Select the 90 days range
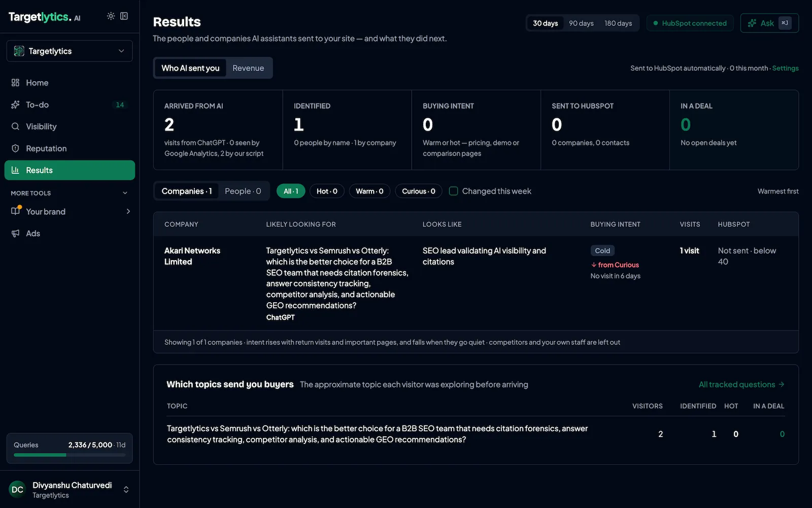This screenshot has height=508, width=812. (x=581, y=23)
